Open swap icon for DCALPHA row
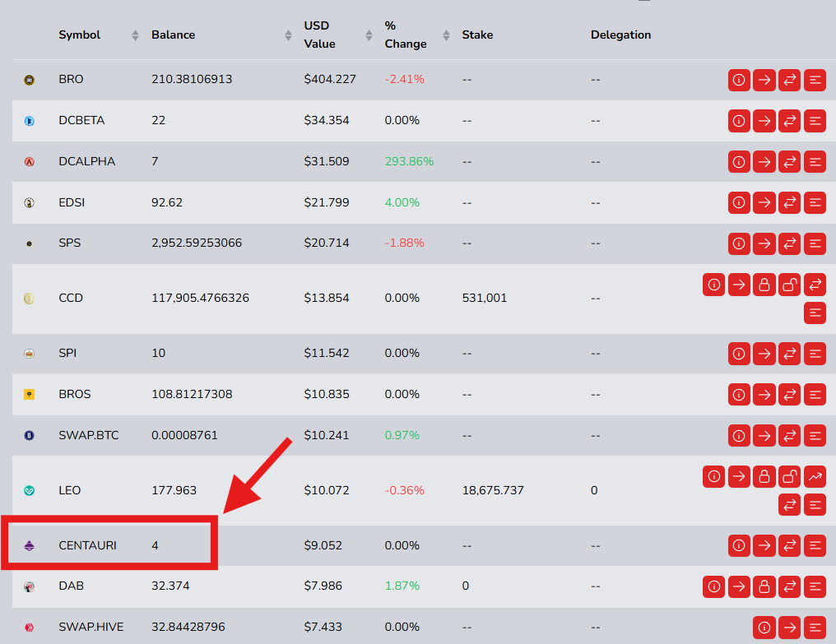Viewport: 836px width, 644px height. tap(790, 161)
